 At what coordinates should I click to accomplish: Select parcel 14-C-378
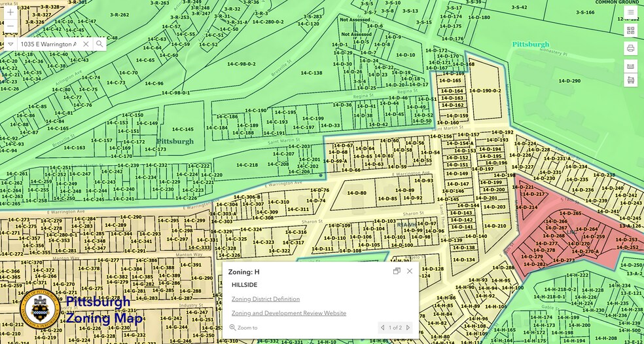pos(90,269)
